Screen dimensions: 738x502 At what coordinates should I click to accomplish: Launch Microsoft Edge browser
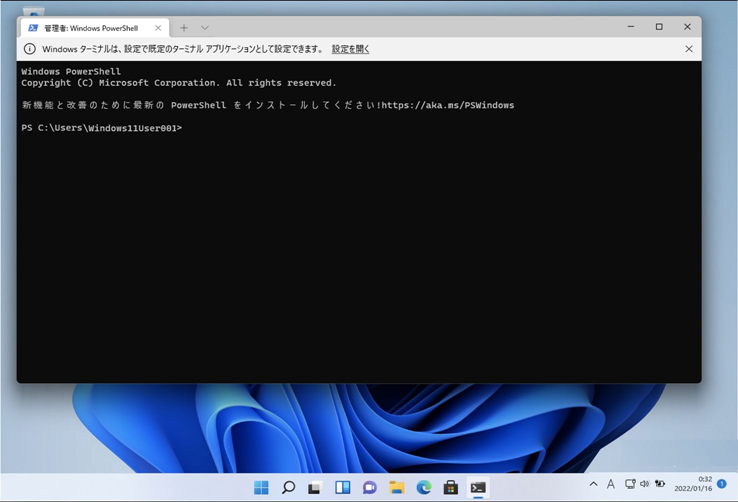click(x=424, y=487)
